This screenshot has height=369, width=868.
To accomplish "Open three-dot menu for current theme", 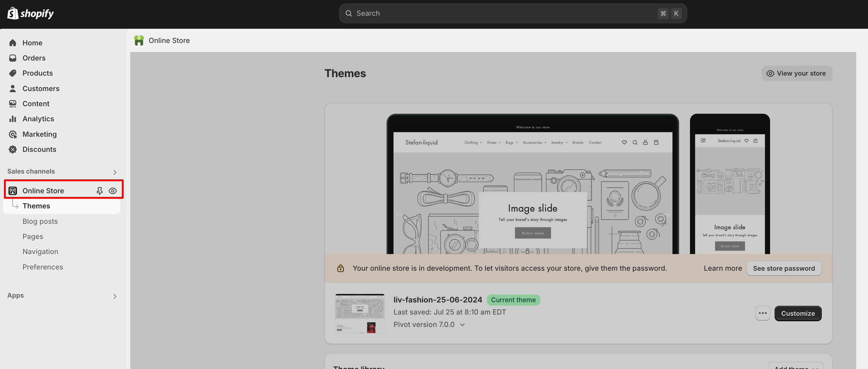I will click(762, 313).
